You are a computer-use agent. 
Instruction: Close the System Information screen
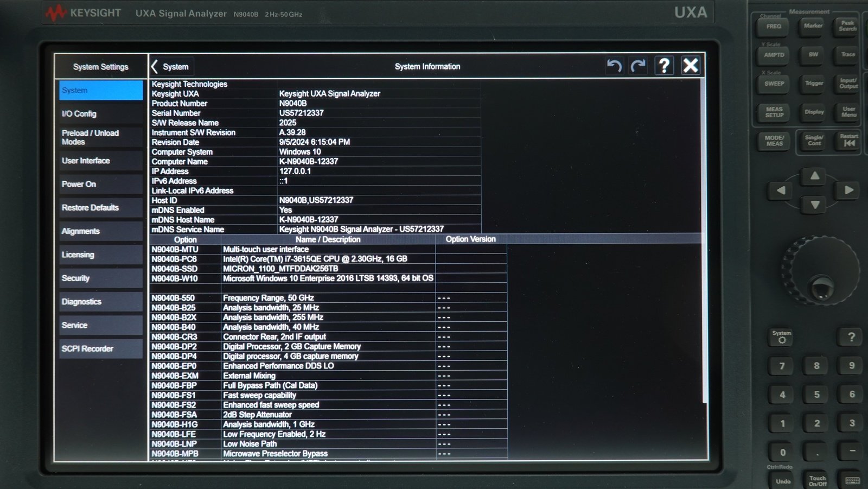tap(691, 66)
